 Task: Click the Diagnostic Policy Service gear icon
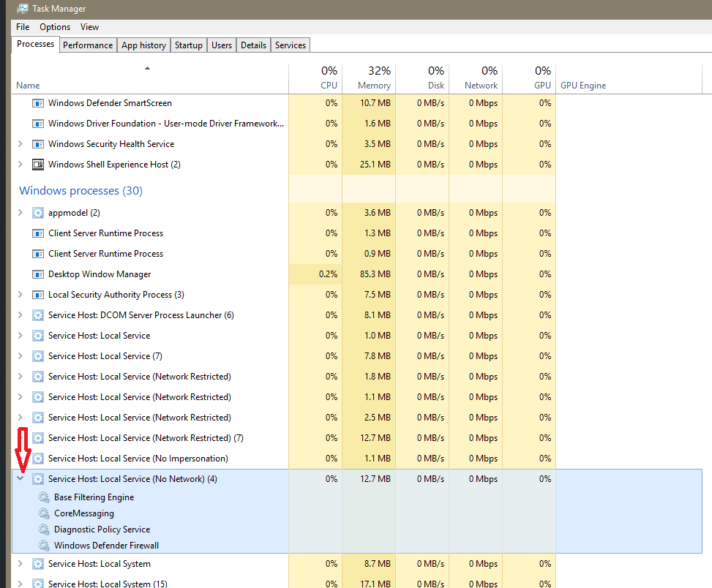(x=44, y=529)
